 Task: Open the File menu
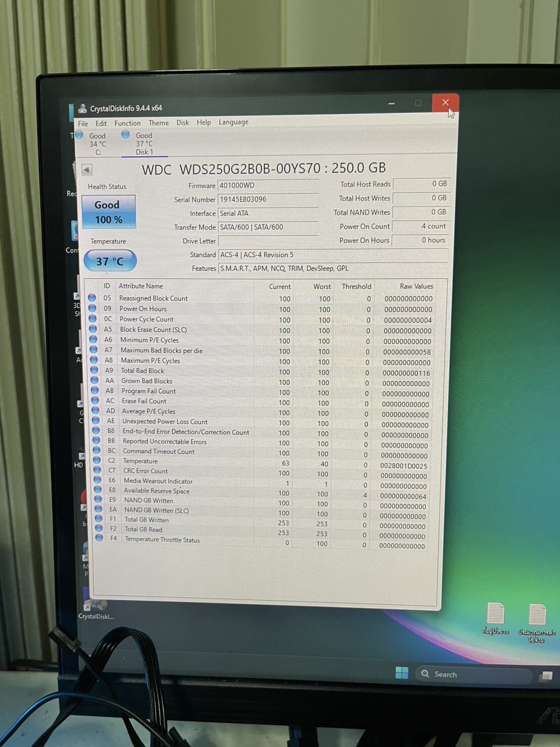click(x=83, y=123)
